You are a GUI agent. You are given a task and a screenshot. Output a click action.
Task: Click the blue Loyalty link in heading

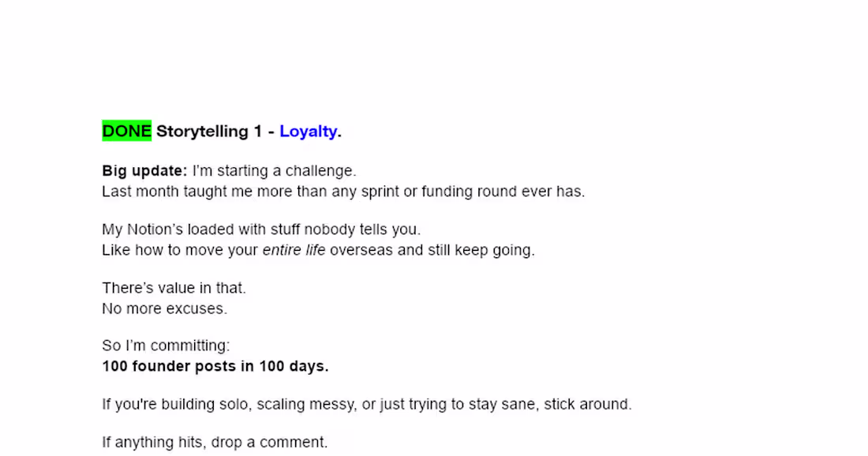pyautogui.click(x=308, y=132)
